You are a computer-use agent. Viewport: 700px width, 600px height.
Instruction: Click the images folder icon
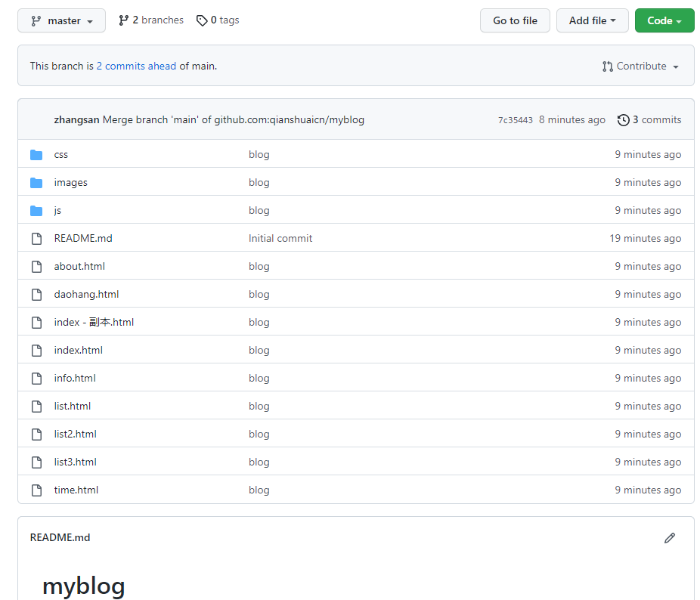pos(36,183)
